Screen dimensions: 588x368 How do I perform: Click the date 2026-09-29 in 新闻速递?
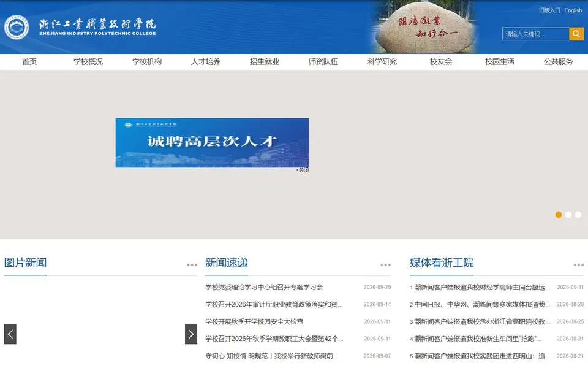[377, 287]
